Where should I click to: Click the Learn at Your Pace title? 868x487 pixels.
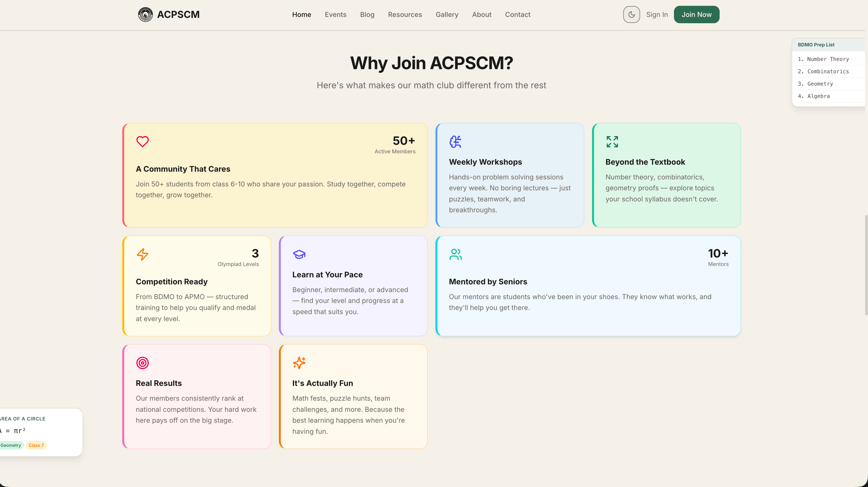(x=327, y=274)
